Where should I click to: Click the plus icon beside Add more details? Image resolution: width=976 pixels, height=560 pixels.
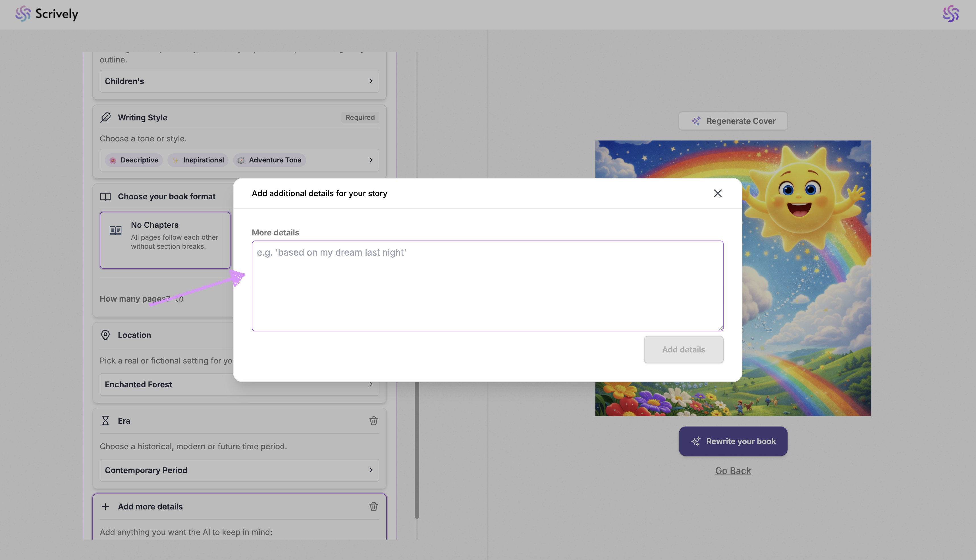tap(105, 507)
